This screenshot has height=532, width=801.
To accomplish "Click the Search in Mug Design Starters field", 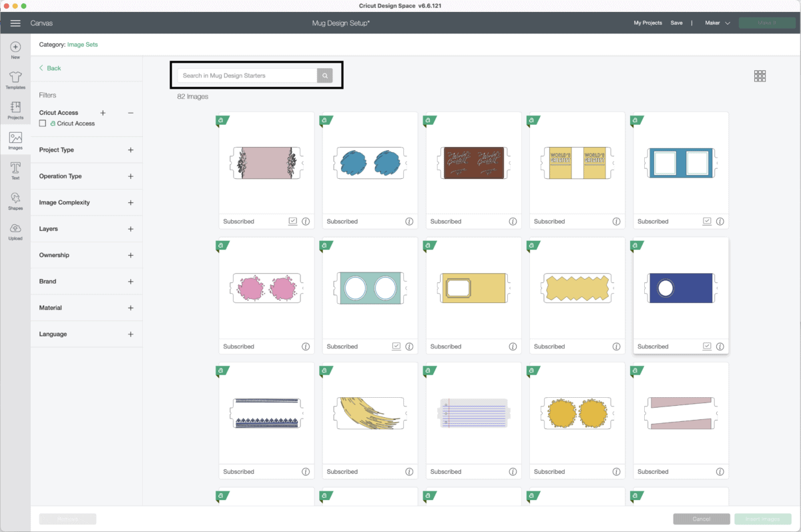I will coord(247,76).
